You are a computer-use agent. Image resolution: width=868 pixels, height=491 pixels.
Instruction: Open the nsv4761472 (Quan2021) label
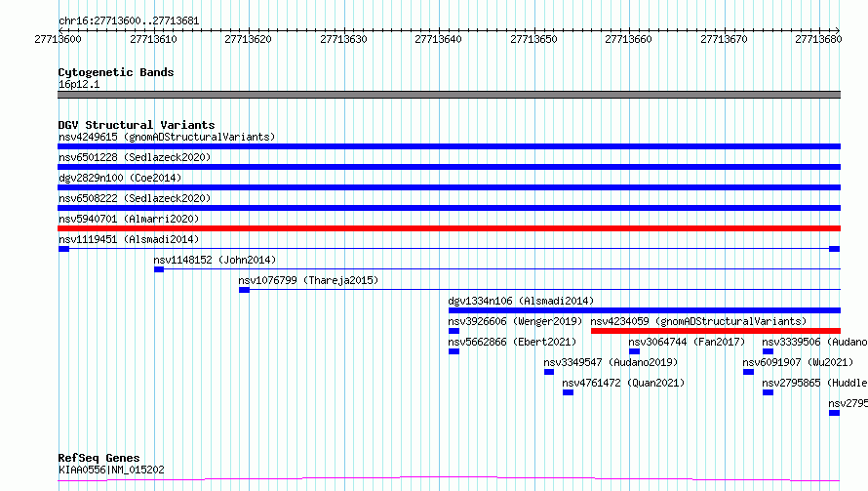(623, 383)
